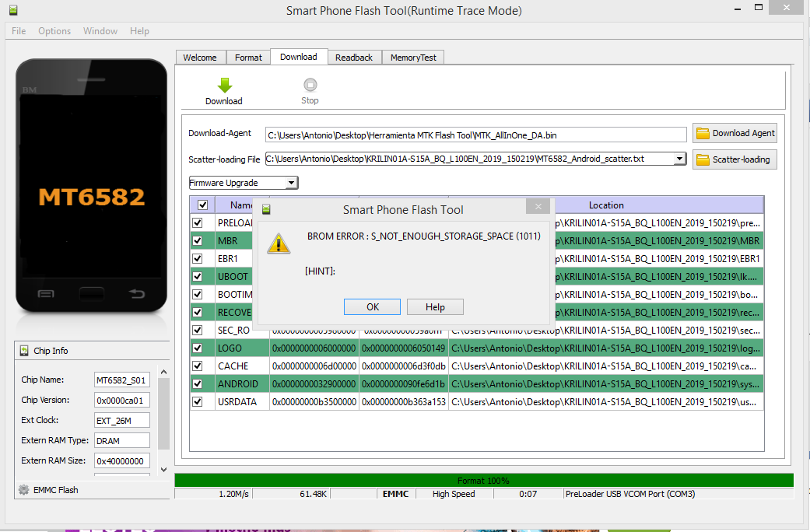This screenshot has width=810, height=532.
Task: Click the EMMC Flash gear icon
Action: [x=24, y=490]
